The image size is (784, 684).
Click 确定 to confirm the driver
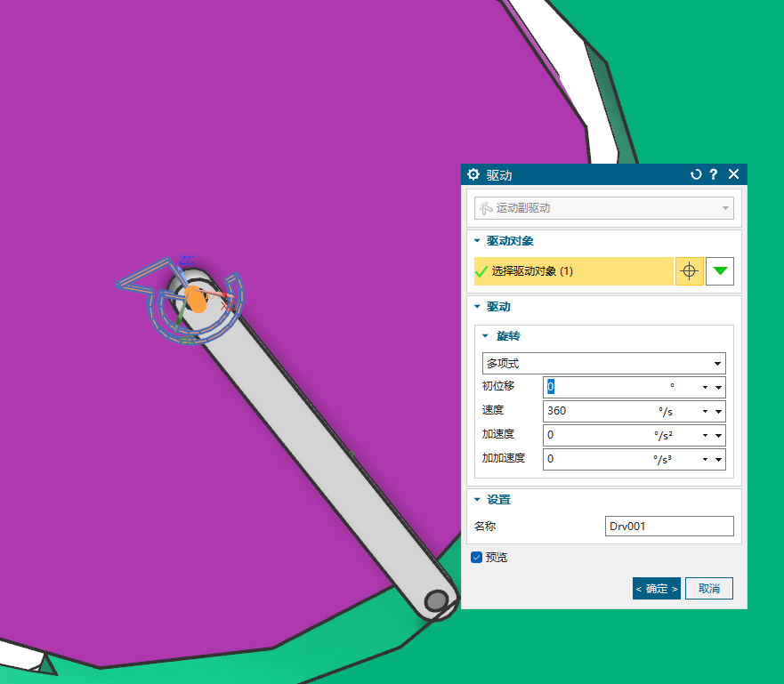click(656, 588)
